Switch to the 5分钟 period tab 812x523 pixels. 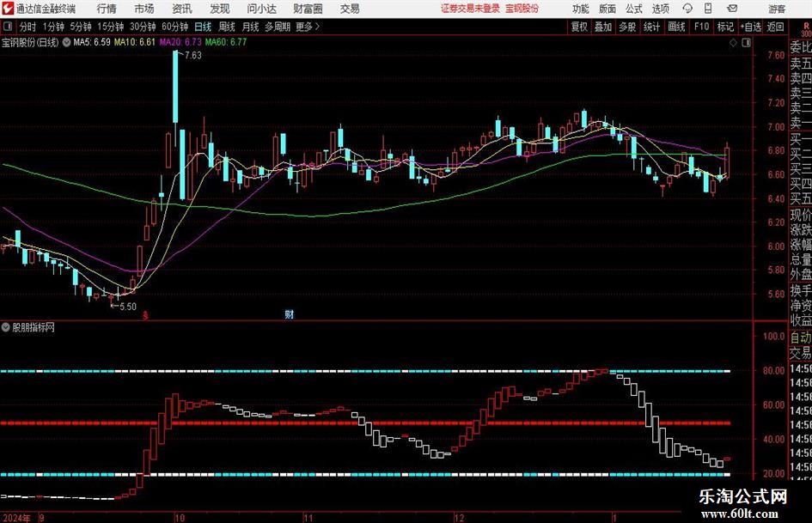80,27
